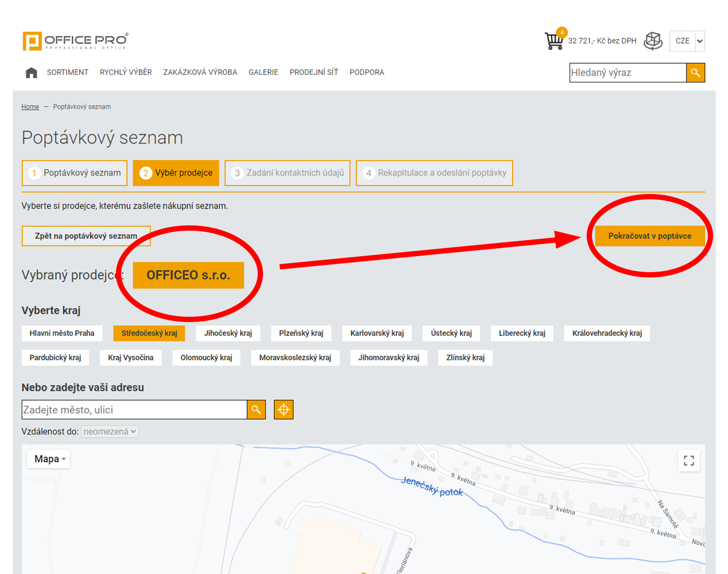
Task: Click Zpět na poptávkový seznam button
Action: click(x=86, y=236)
